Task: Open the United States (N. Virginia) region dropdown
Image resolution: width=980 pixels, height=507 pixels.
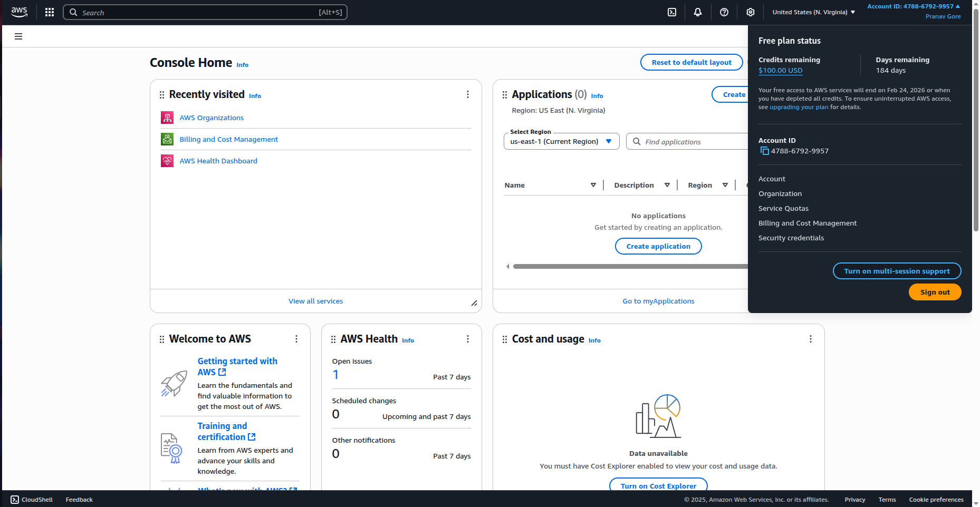Action: click(812, 12)
